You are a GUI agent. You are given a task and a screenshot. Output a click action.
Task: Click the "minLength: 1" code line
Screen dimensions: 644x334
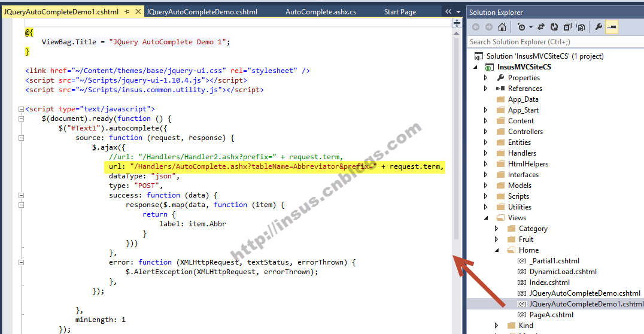[x=100, y=320]
